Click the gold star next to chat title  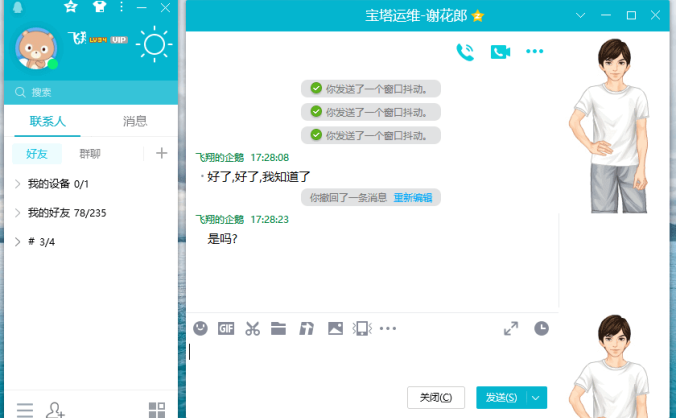click(x=478, y=16)
